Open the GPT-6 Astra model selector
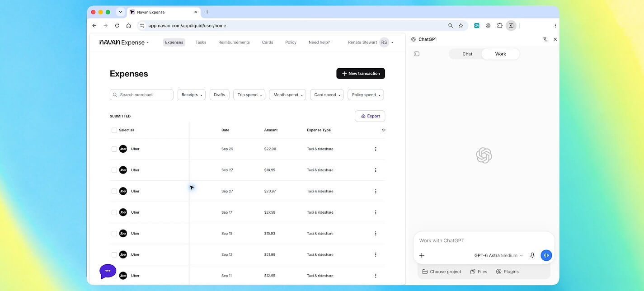 (498, 255)
